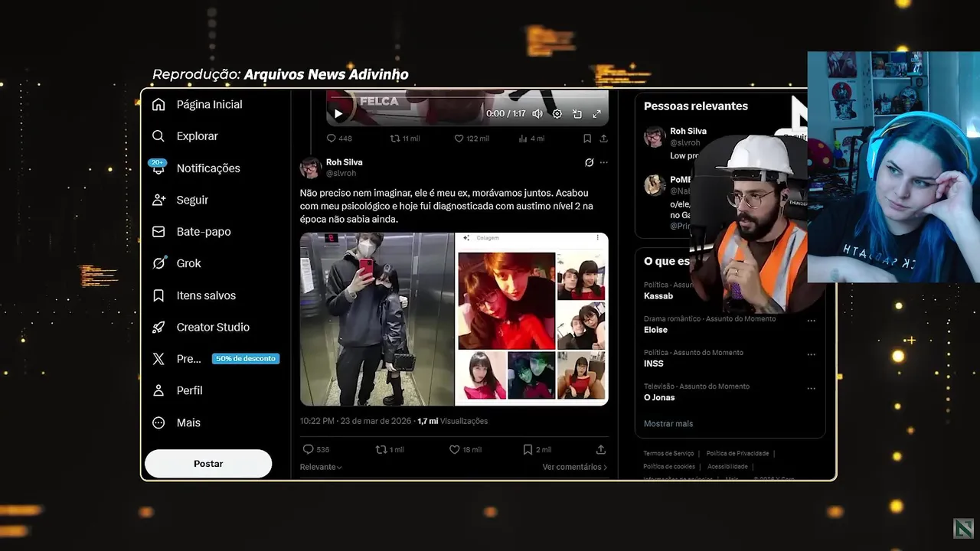Click the Grok icon on Roh Silva's tweet
Screen dimensions: 980x551
[x=589, y=162]
